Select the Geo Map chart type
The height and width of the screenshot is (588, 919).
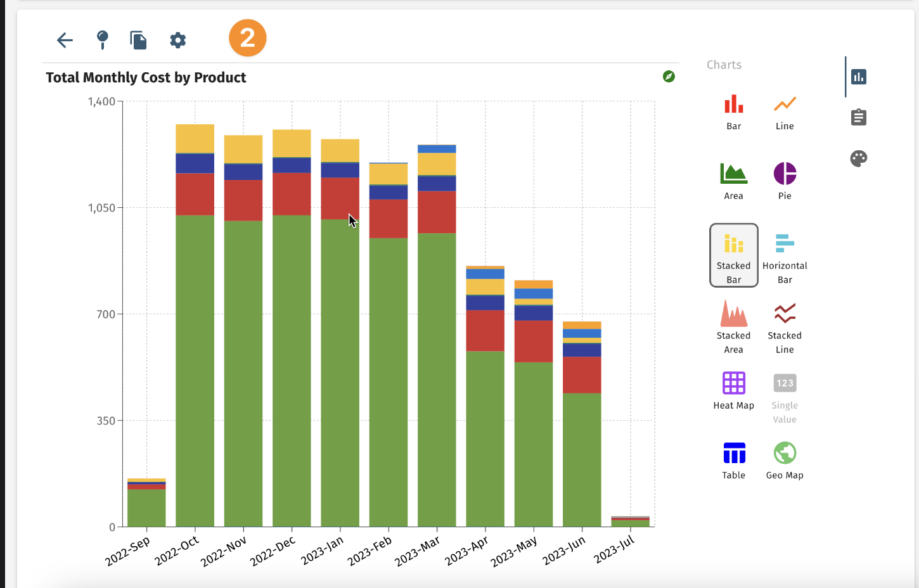[784, 458]
